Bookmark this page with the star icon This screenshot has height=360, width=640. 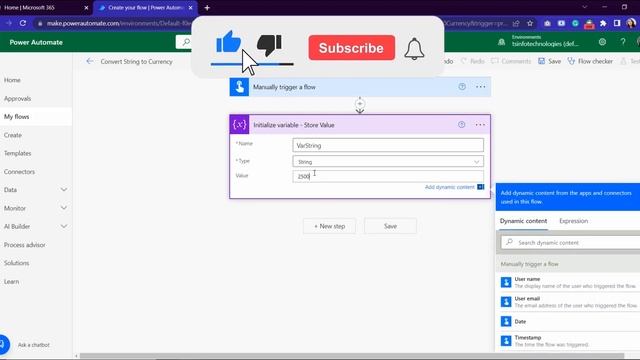530,23
